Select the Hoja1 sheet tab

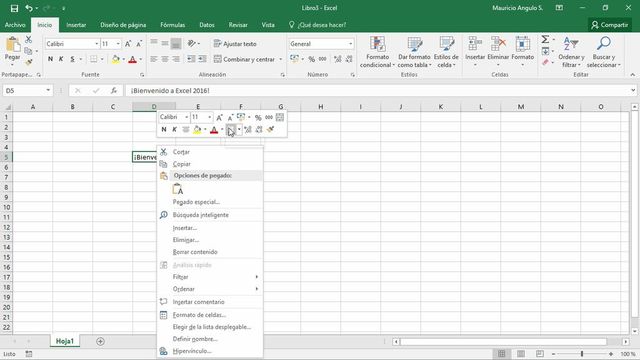(65, 341)
